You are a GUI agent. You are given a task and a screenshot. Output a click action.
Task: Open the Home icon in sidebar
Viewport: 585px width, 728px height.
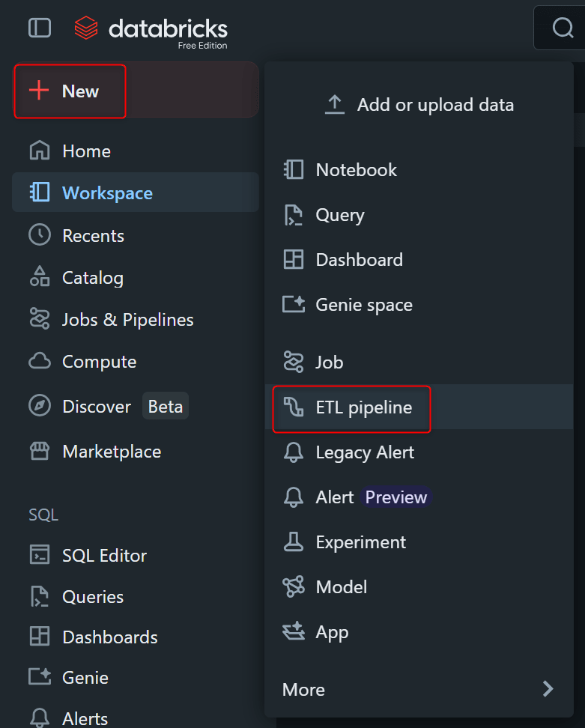click(x=39, y=151)
